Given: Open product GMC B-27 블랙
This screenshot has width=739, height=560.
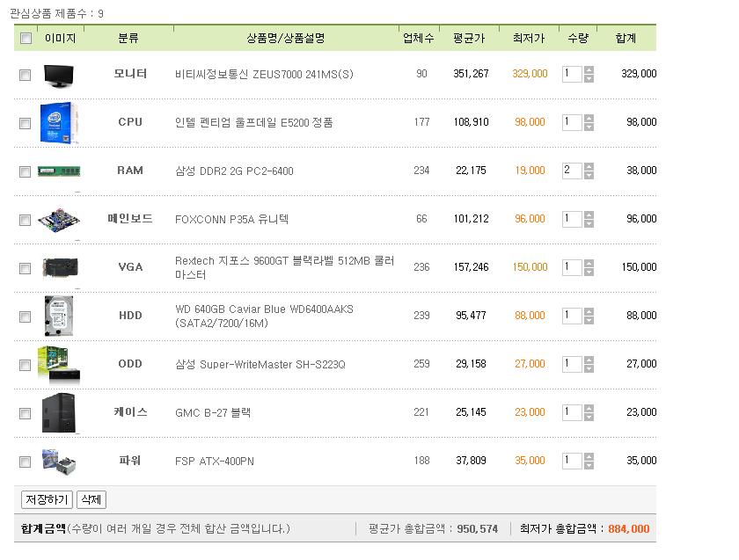Looking at the screenshot, I should click(213, 413).
